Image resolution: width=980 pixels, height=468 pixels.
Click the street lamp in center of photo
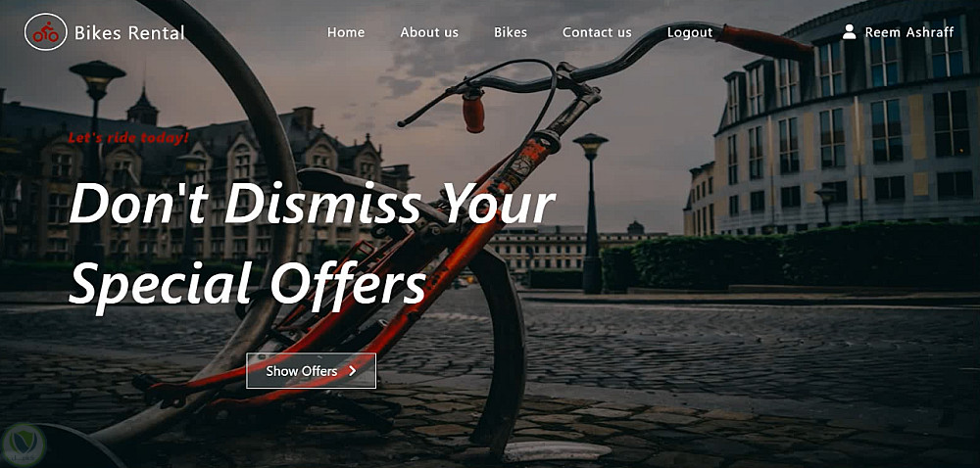pyautogui.click(x=591, y=212)
